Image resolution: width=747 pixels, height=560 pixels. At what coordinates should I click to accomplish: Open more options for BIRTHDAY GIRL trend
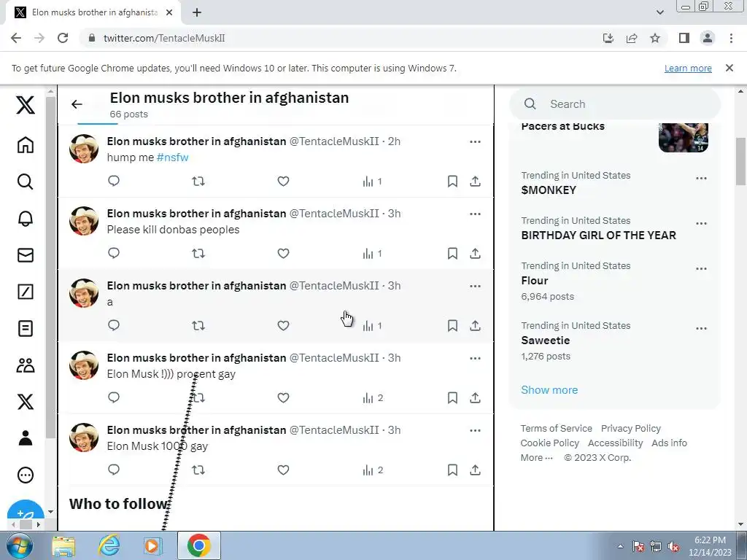(701, 223)
